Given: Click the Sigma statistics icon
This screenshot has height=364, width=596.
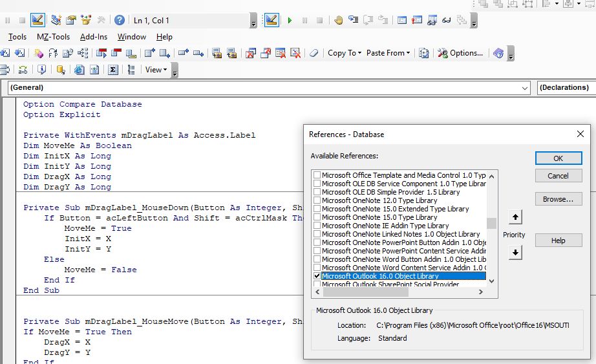Looking at the screenshot, I should coord(112,70).
